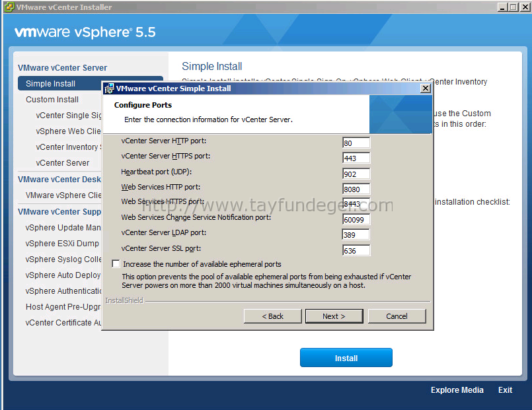Go back with the Back button
The image size is (532, 410).
[272, 316]
